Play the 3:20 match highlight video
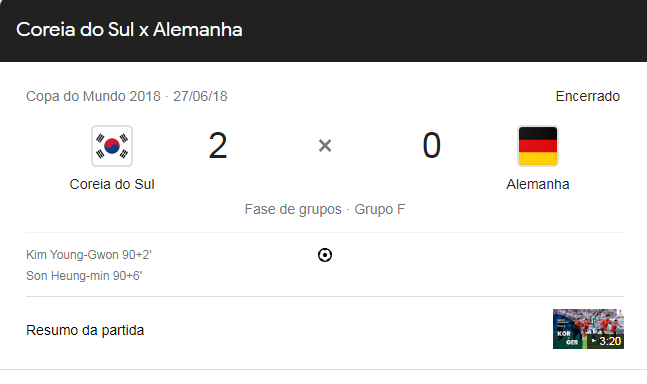This screenshot has height=384, width=647. pos(588,329)
